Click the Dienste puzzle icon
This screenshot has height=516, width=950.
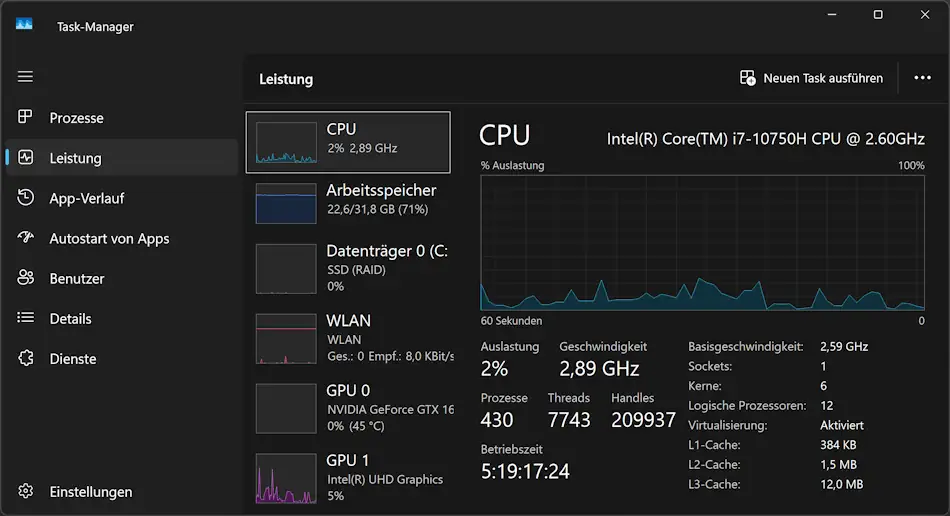tap(25, 358)
